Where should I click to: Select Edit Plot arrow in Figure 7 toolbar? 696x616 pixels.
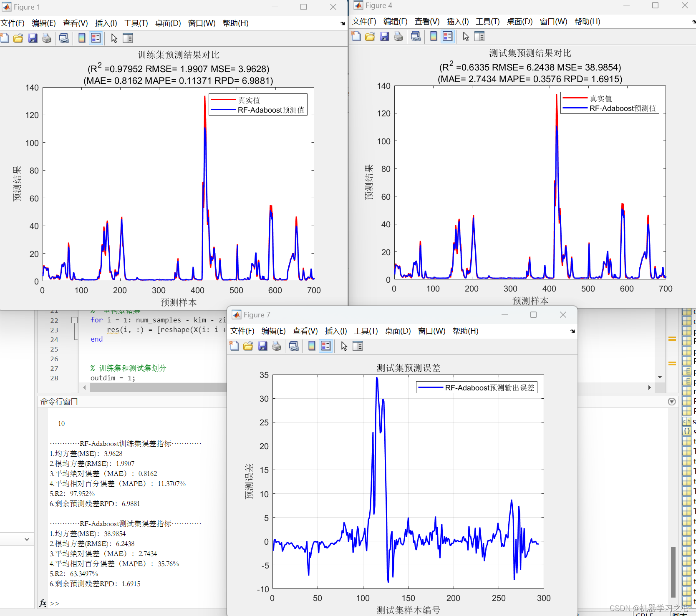344,346
